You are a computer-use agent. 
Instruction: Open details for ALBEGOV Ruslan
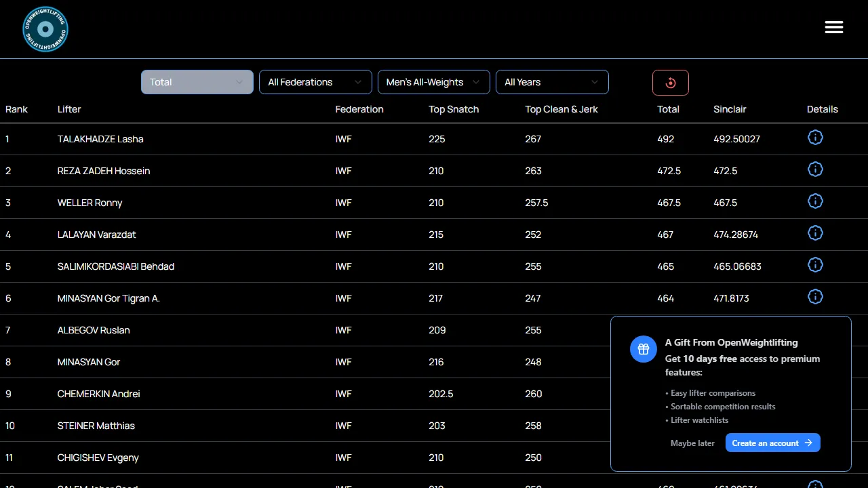(x=815, y=328)
